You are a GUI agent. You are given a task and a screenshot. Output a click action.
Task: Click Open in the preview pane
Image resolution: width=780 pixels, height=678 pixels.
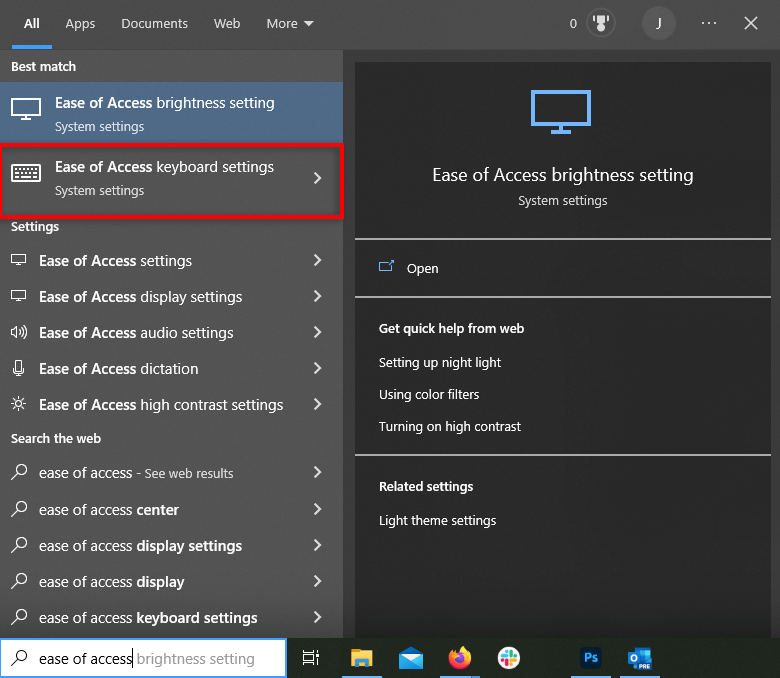[x=422, y=268]
